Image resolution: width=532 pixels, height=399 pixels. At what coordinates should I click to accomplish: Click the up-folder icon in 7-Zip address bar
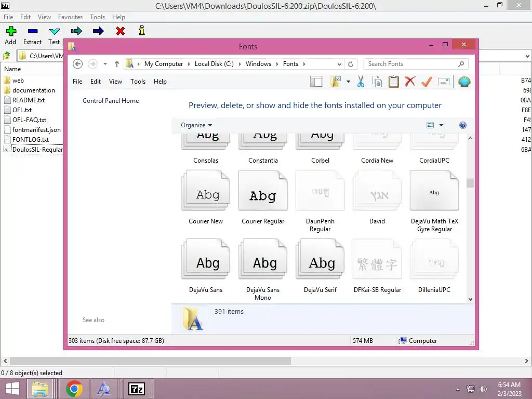(6, 55)
